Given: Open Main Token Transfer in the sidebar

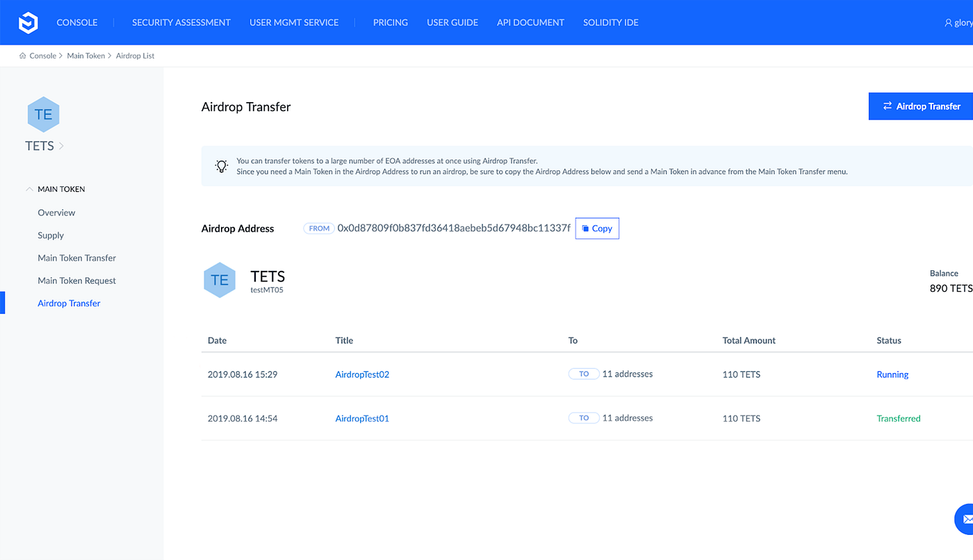Looking at the screenshot, I should click(77, 258).
